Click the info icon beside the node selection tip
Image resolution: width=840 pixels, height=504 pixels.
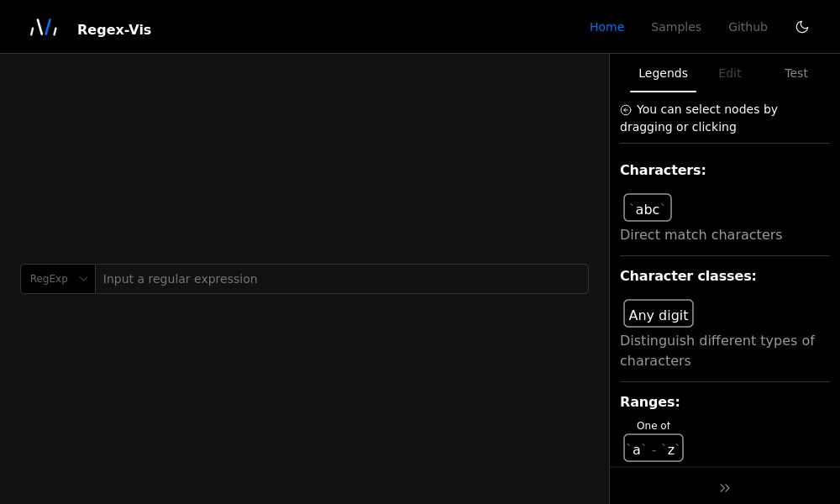tap(626, 110)
